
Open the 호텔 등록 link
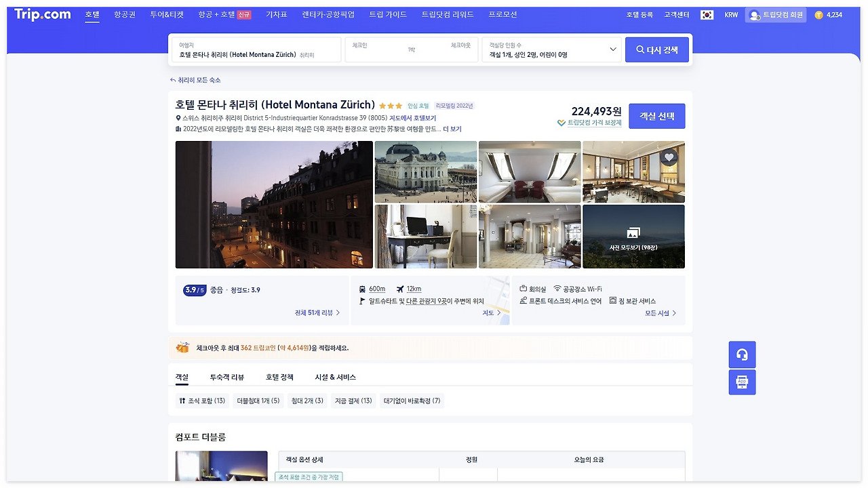pyautogui.click(x=639, y=15)
